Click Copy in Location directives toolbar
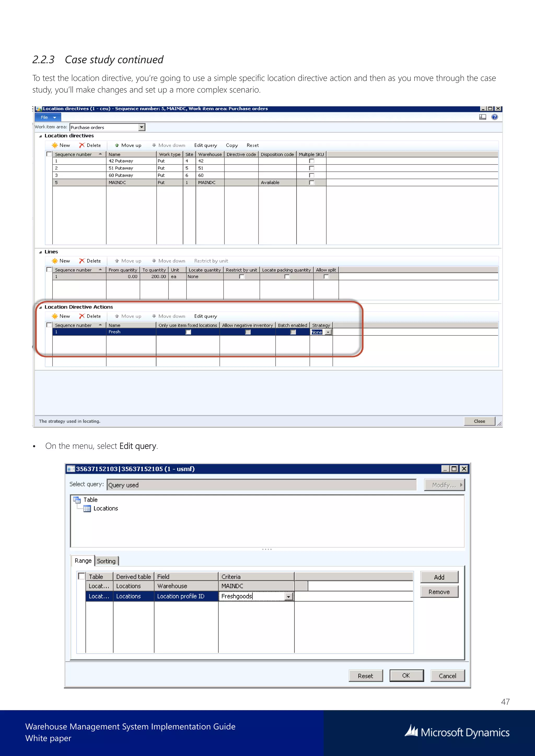 [232, 145]
